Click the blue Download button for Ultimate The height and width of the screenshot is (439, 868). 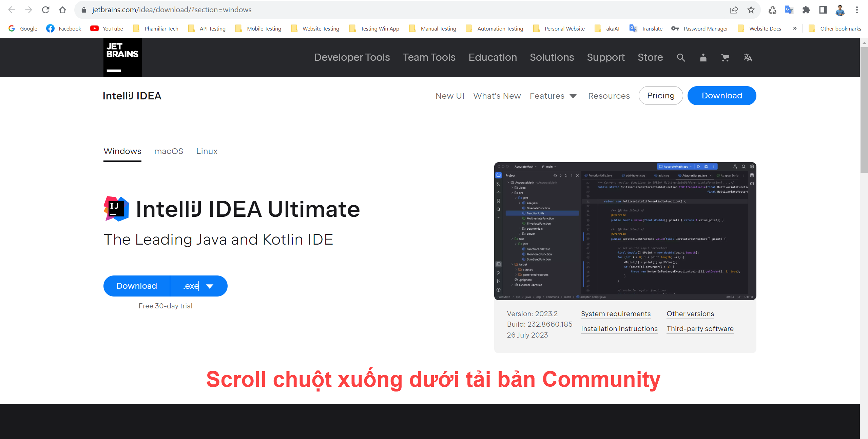click(x=137, y=286)
